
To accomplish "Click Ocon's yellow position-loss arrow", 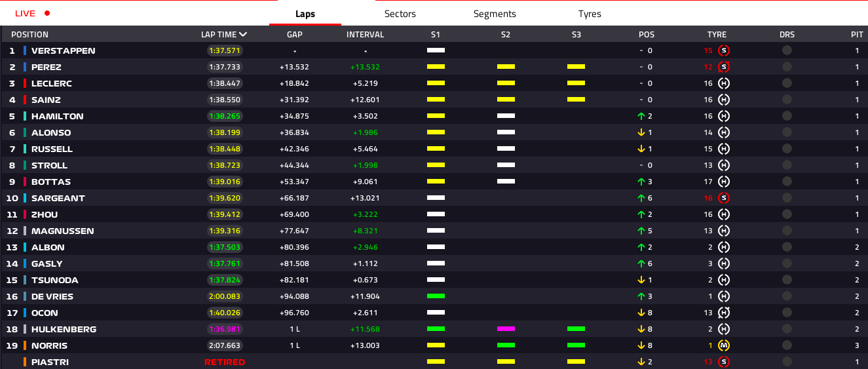I will pyautogui.click(x=641, y=313).
